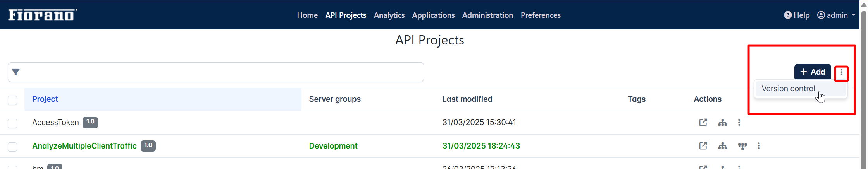Open API Projects menu
The height and width of the screenshot is (169, 868).
(346, 15)
